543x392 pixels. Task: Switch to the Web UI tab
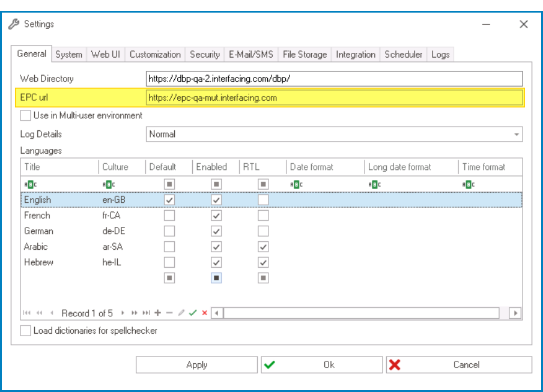point(106,54)
